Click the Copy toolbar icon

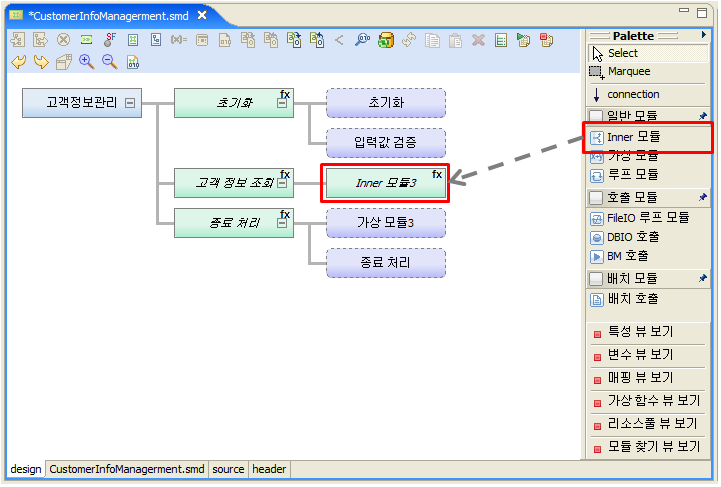[432, 40]
